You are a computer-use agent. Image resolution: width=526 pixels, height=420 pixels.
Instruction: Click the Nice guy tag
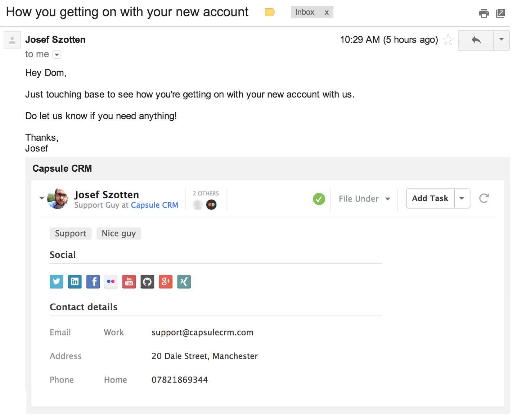pyautogui.click(x=119, y=234)
